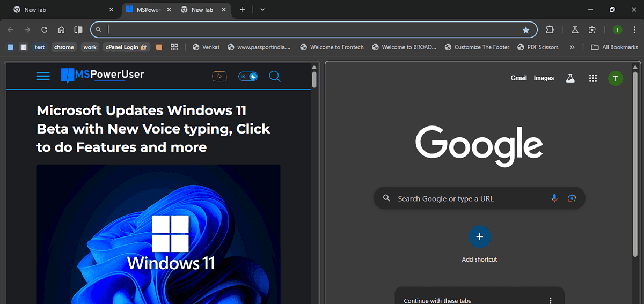Toggle MSPowerUser dark mode switch
Screen dimensions: 644x304
(x=248, y=76)
